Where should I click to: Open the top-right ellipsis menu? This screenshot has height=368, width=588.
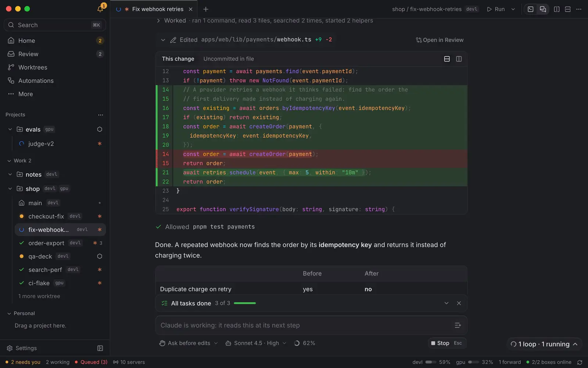pos(579,9)
